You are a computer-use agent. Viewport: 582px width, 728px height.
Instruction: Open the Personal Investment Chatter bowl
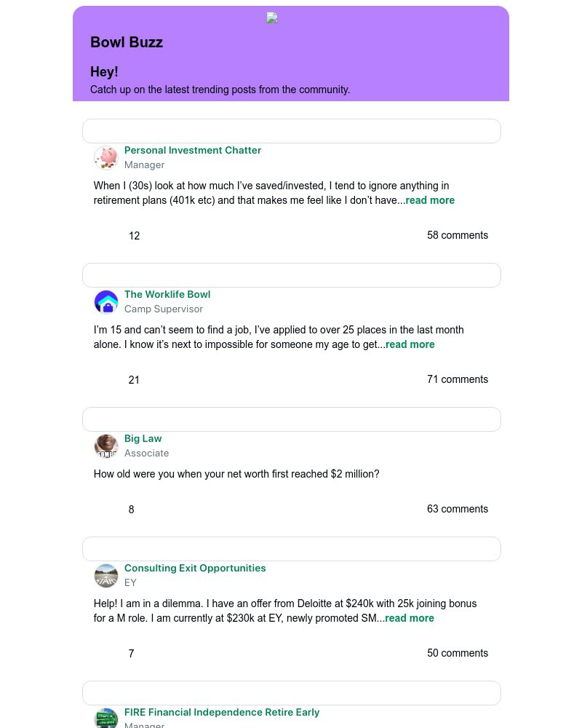click(193, 150)
